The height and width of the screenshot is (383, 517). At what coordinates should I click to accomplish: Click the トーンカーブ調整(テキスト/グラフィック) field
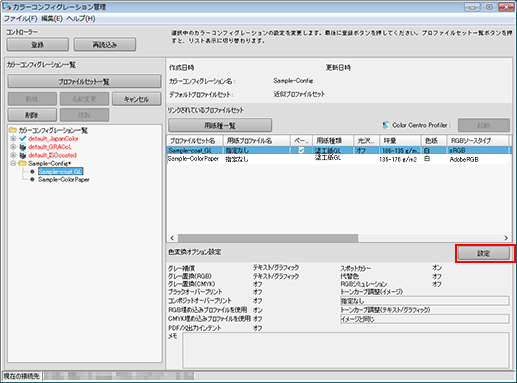click(424, 319)
